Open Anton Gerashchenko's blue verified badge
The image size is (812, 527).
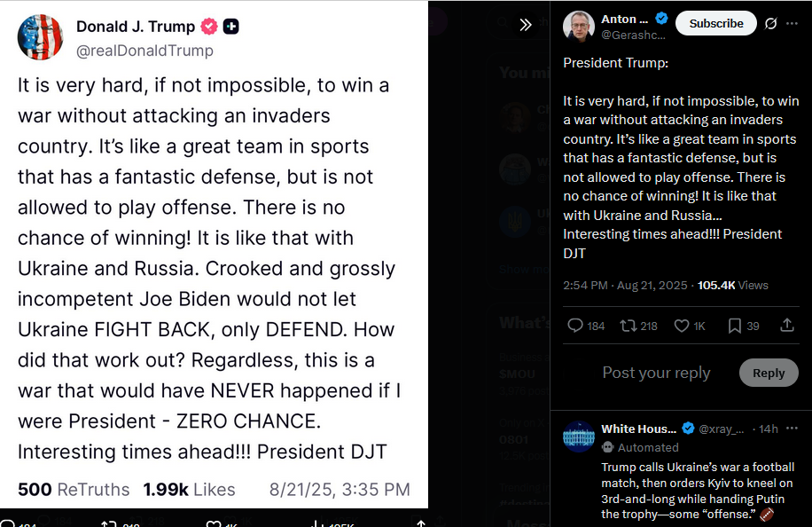(x=661, y=19)
